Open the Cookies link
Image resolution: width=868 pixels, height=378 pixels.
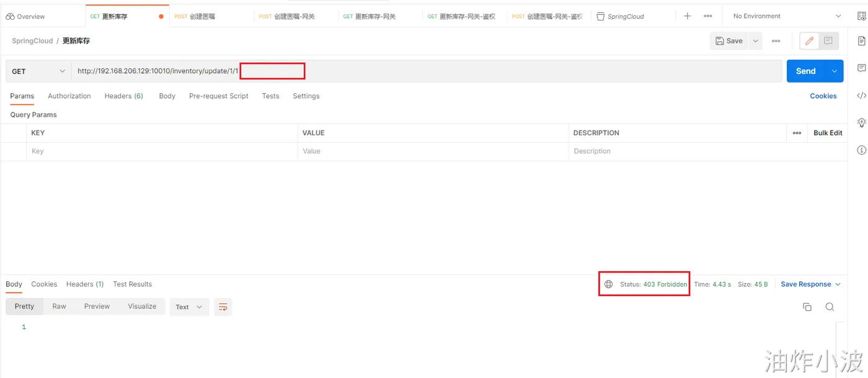pyautogui.click(x=823, y=96)
